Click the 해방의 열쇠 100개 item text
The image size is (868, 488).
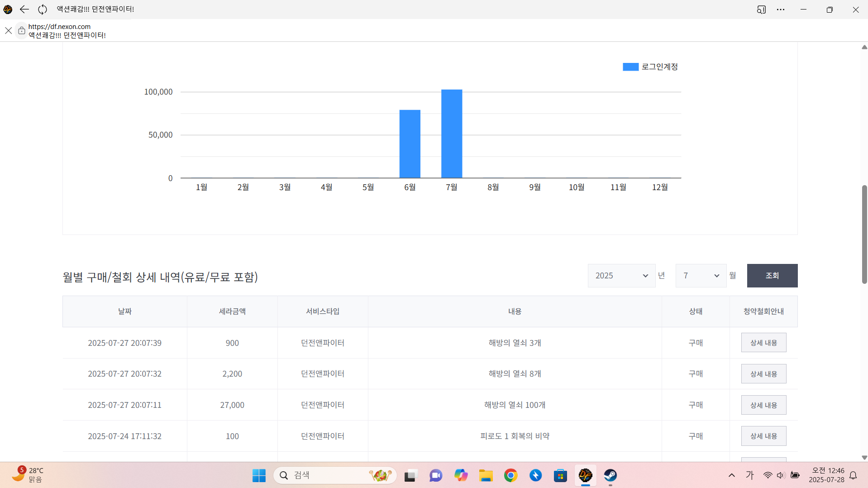[x=515, y=405]
